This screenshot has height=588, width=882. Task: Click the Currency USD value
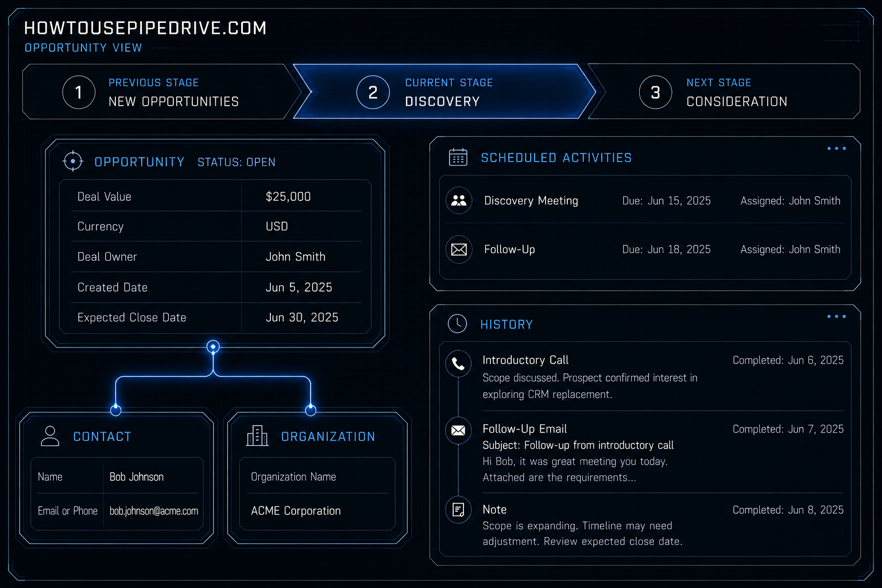[x=277, y=226]
